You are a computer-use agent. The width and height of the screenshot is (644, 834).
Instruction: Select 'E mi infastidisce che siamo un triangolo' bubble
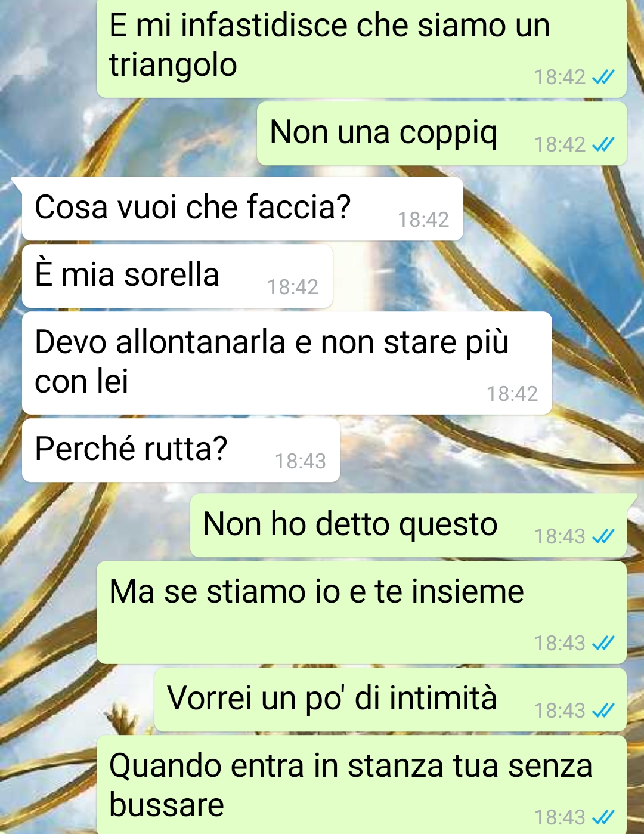[361, 48]
